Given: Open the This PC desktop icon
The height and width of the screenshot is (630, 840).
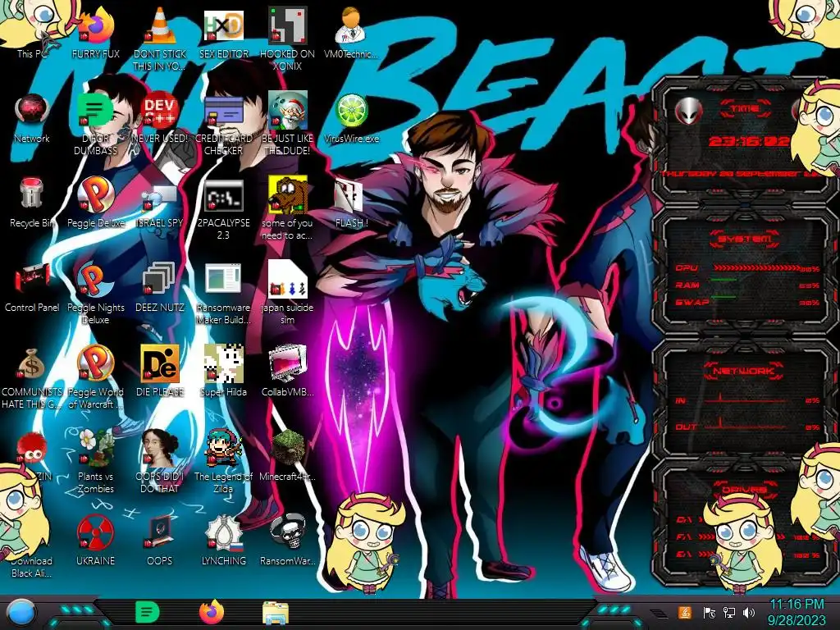Looking at the screenshot, I should pyautogui.click(x=32, y=32).
